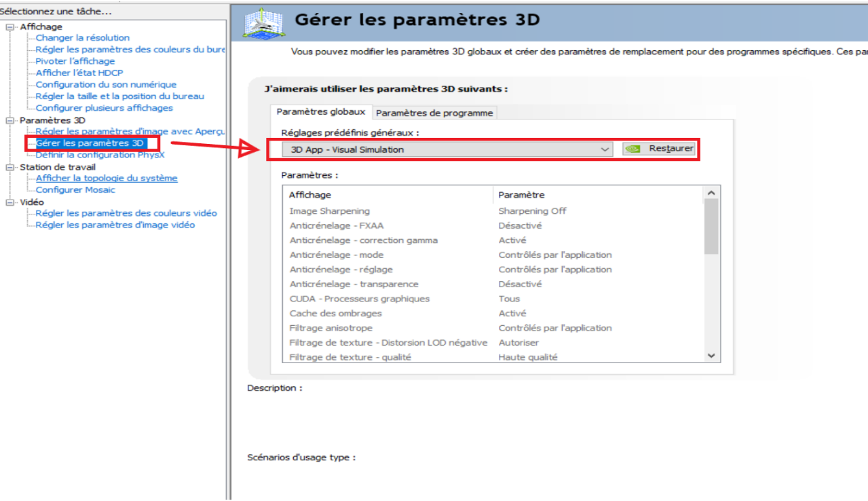Collapse the Vidéo tree section
Image resolution: width=868 pixels, height=501 pixels.
[10, 202]
